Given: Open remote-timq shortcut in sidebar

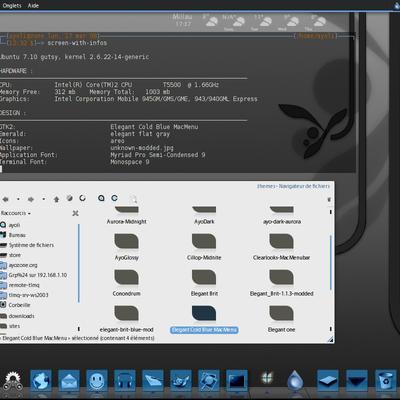Looking at the screenshot, I should 20,285.
